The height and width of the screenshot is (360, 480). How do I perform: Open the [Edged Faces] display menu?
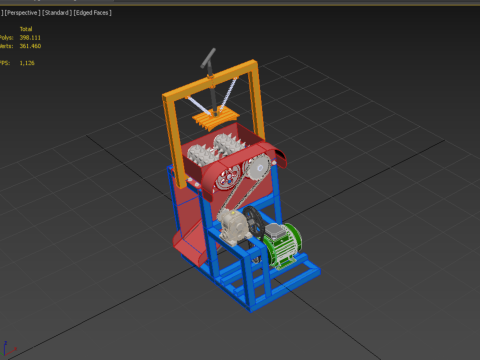[x=92, y=13]
